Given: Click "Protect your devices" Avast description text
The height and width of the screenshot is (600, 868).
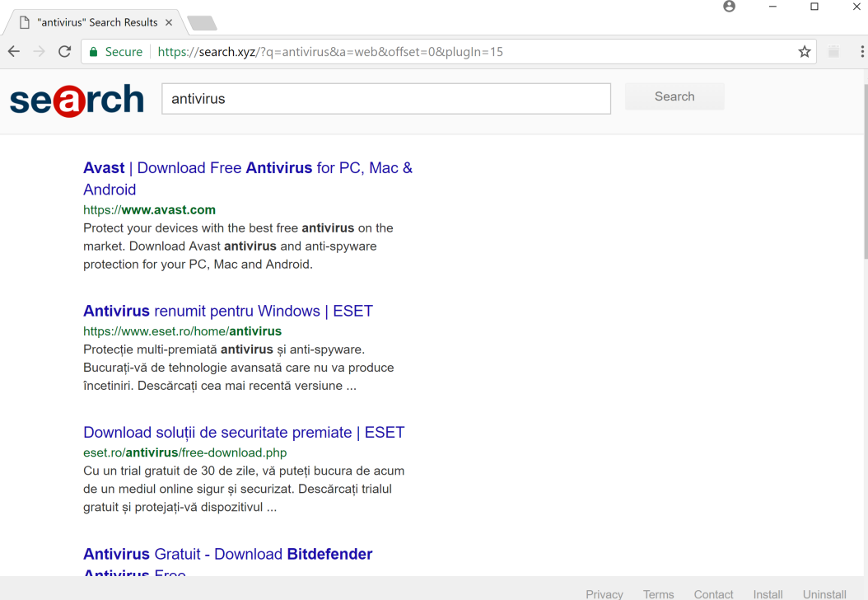Looking at the screenshot, I should pos(237,246).
